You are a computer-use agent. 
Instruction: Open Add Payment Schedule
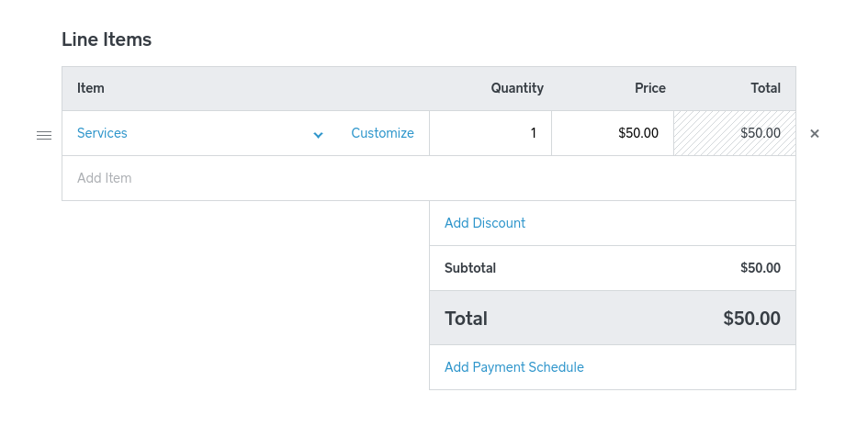pos(514,367)
